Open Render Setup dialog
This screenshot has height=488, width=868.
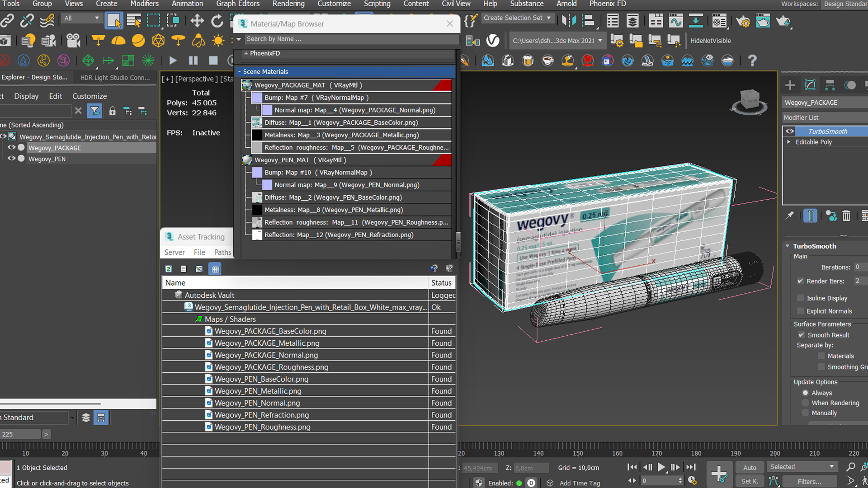point(743,21)
